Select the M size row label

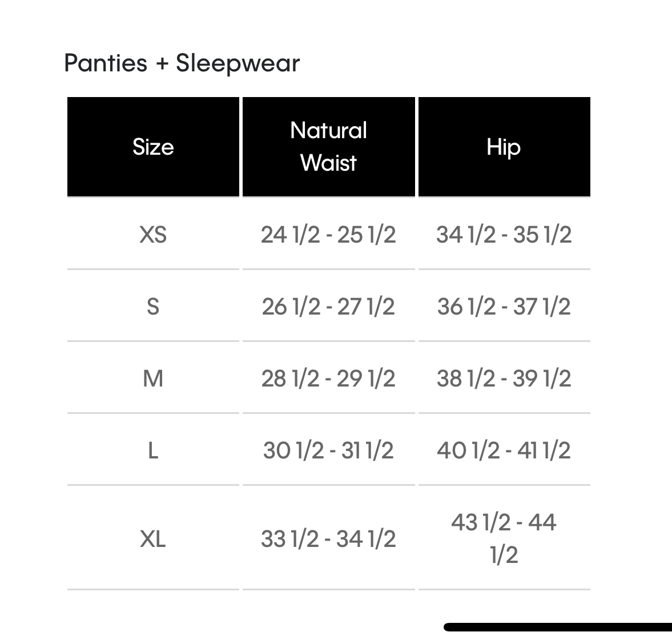(153, 379)
